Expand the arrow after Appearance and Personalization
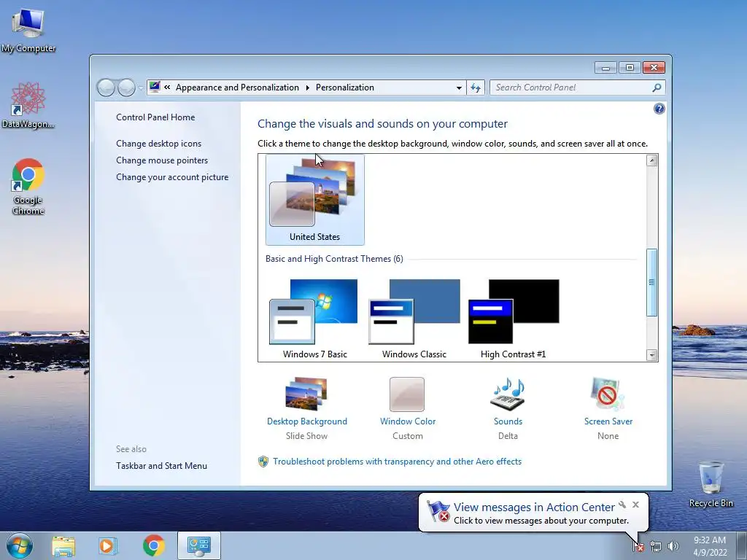The width and height of the screenshot is (747, 560). [x=307, y=87]
